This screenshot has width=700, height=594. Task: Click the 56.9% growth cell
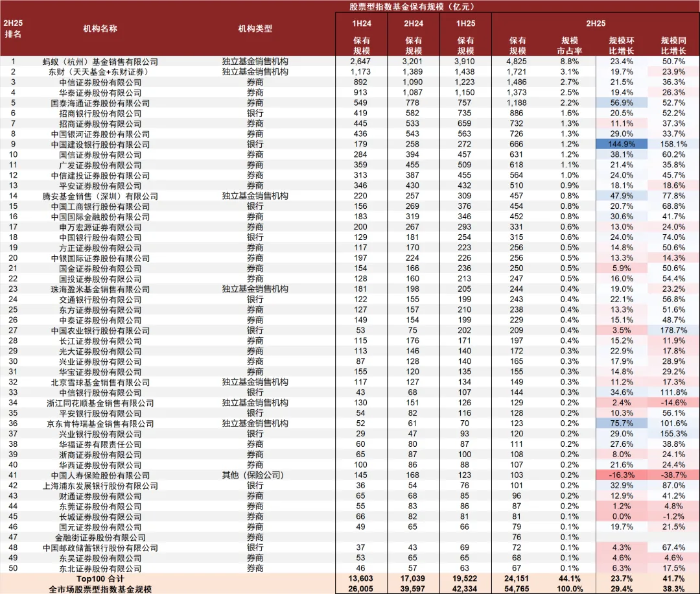coord(622,102)
